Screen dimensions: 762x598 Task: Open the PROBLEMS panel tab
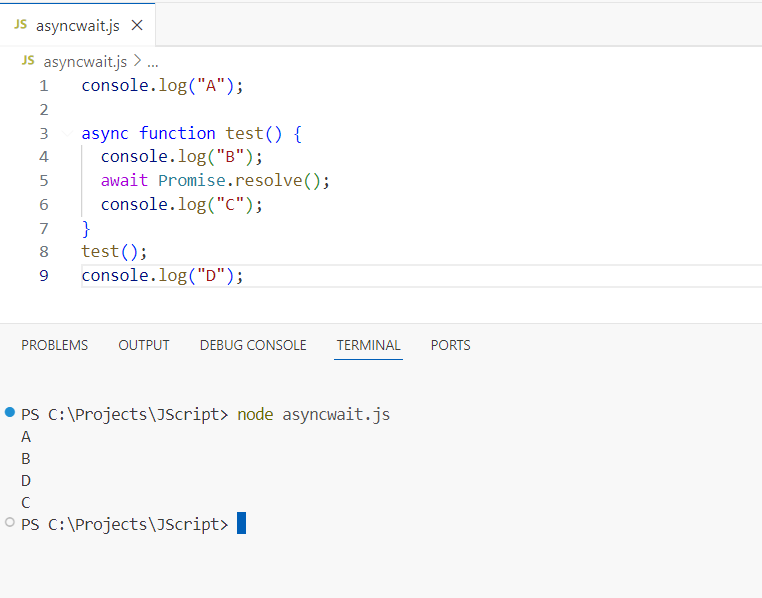[54, 345]
